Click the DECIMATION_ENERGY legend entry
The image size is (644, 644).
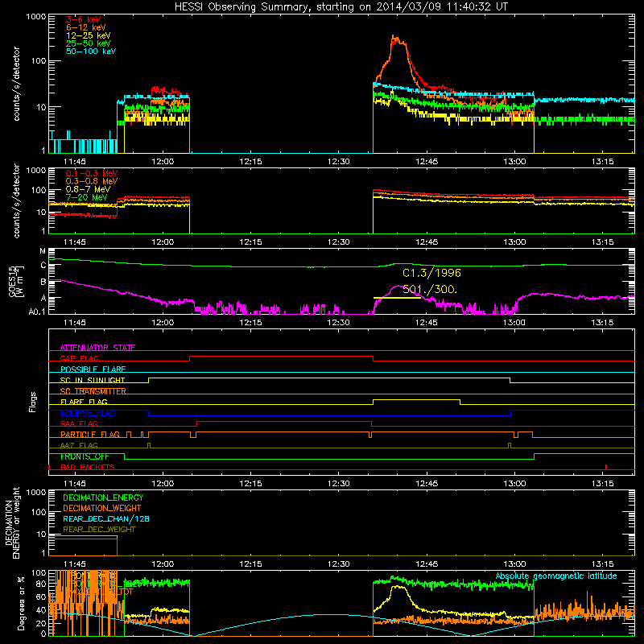103,497
